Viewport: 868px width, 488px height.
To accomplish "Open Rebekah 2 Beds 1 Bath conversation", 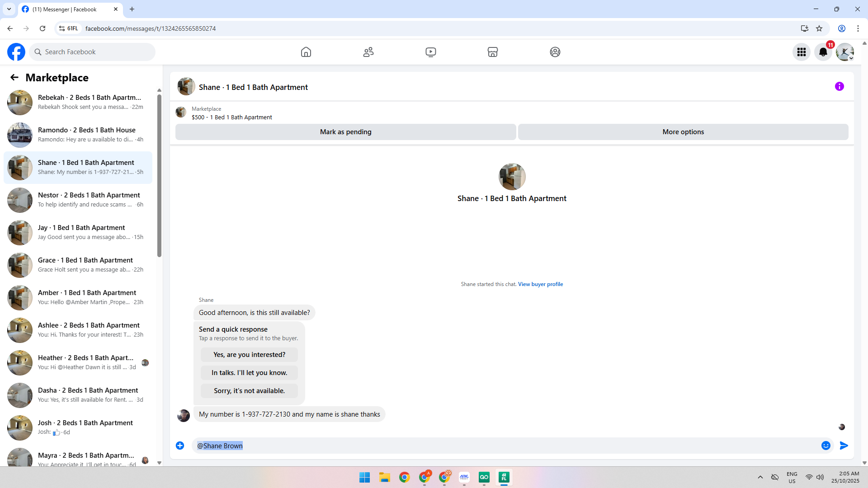I will [x=78, y=103].
